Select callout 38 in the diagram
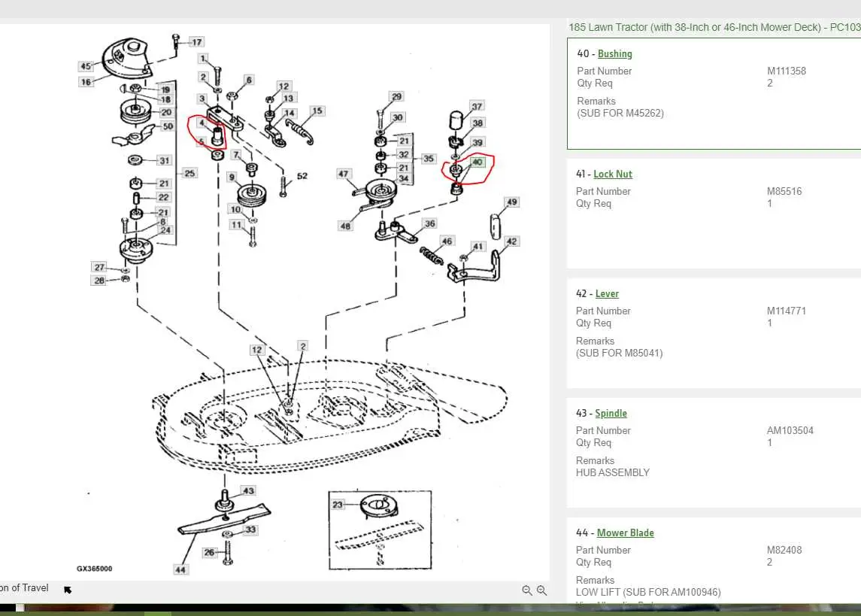Screen dimensions: 861x616 pyautogui.click(x=477, y=123)
